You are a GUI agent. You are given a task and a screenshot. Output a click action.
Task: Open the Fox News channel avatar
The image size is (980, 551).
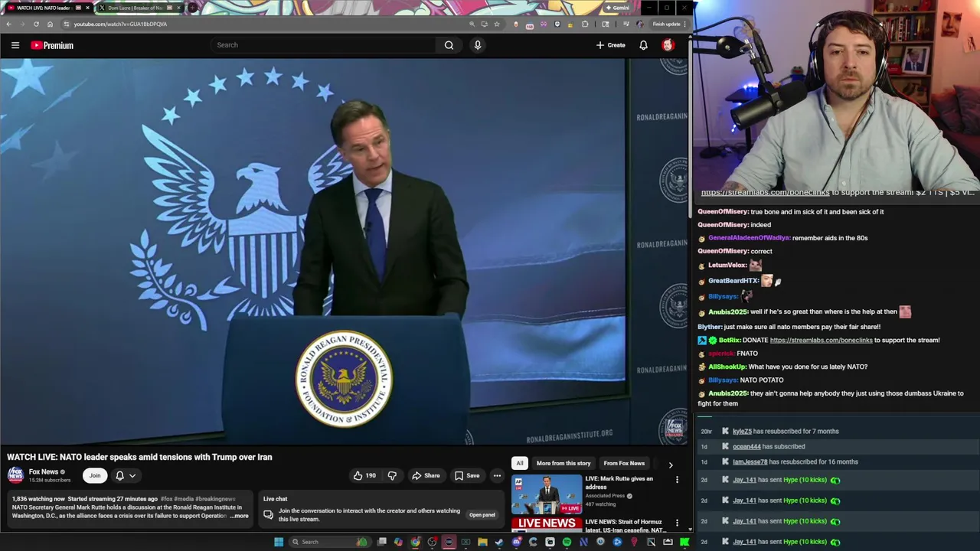point(15,475)
